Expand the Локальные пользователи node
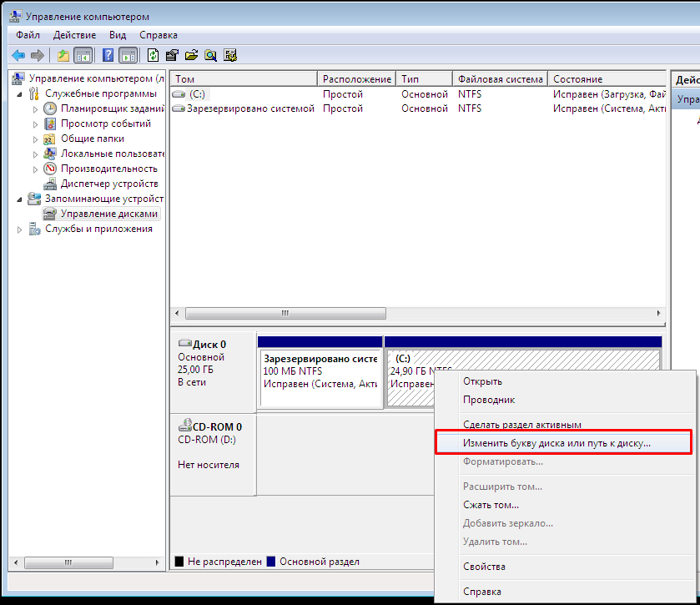Viewport: 700px width, 605px height. pos(35,154)
